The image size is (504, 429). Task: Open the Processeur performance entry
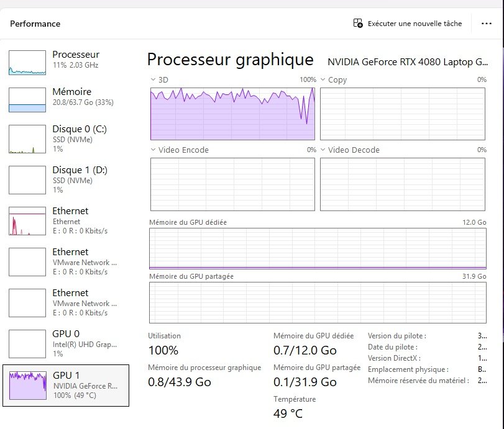tap(66, 63)
